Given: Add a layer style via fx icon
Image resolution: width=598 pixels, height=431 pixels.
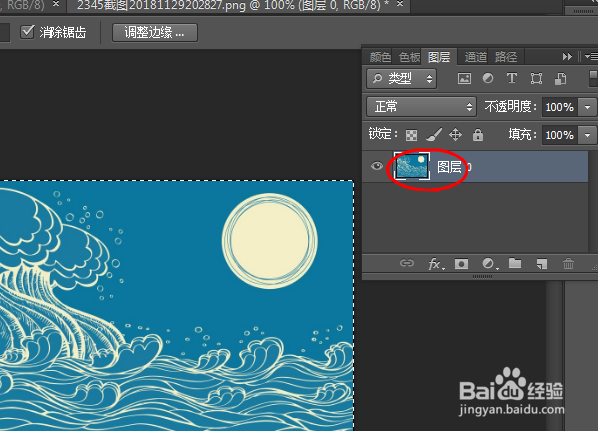Looking at the screenshot, I should pos(436,264).
